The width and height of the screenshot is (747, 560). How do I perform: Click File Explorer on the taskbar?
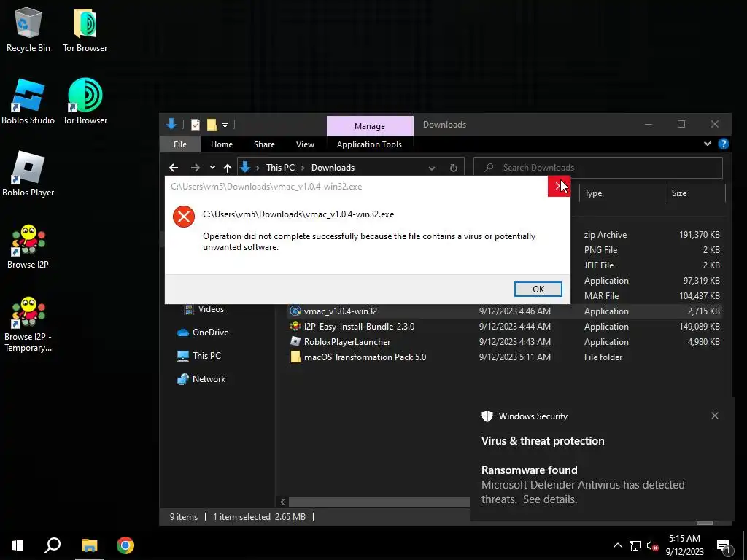[x=89, y=545]
